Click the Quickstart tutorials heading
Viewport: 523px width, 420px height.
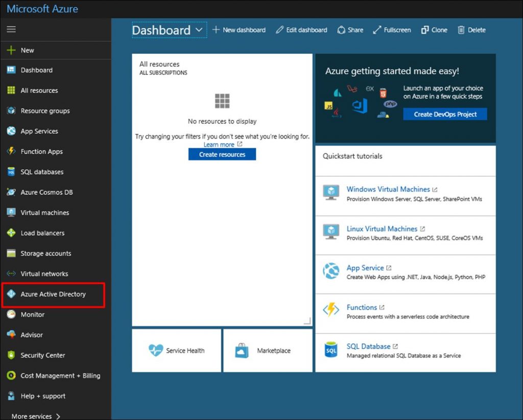tap(352, 156)
